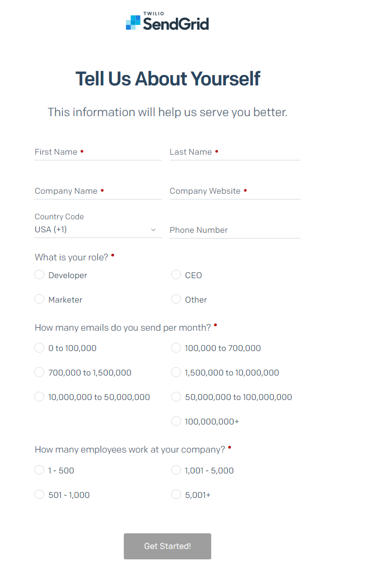373x588 pixels.
Task: Click the Company Name field
Action: click(98, 191)
